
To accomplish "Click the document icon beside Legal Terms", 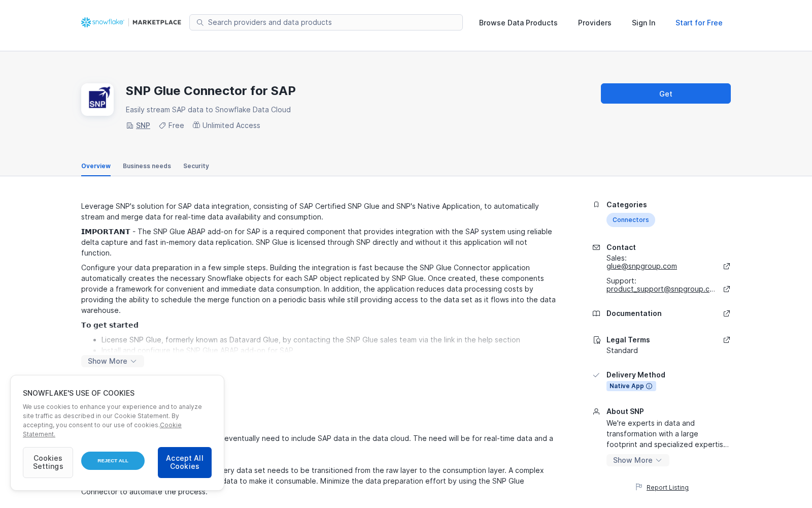I will pos(596,340).
